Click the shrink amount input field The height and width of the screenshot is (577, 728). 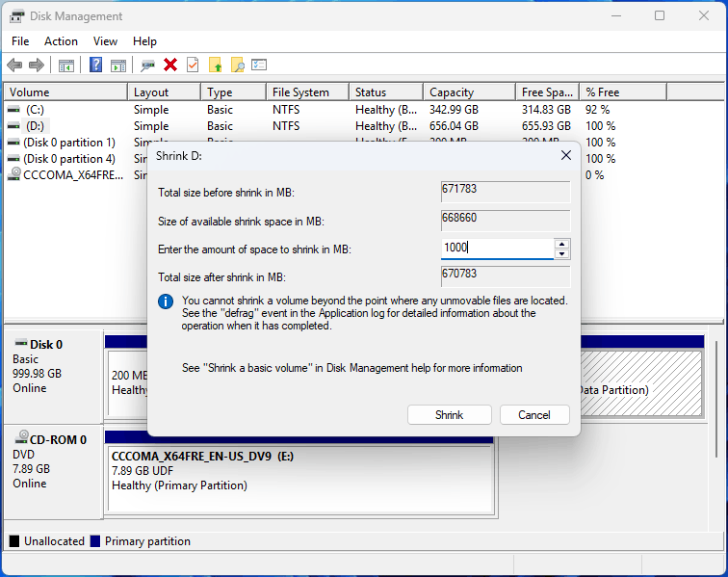click(x=497, y=249)
